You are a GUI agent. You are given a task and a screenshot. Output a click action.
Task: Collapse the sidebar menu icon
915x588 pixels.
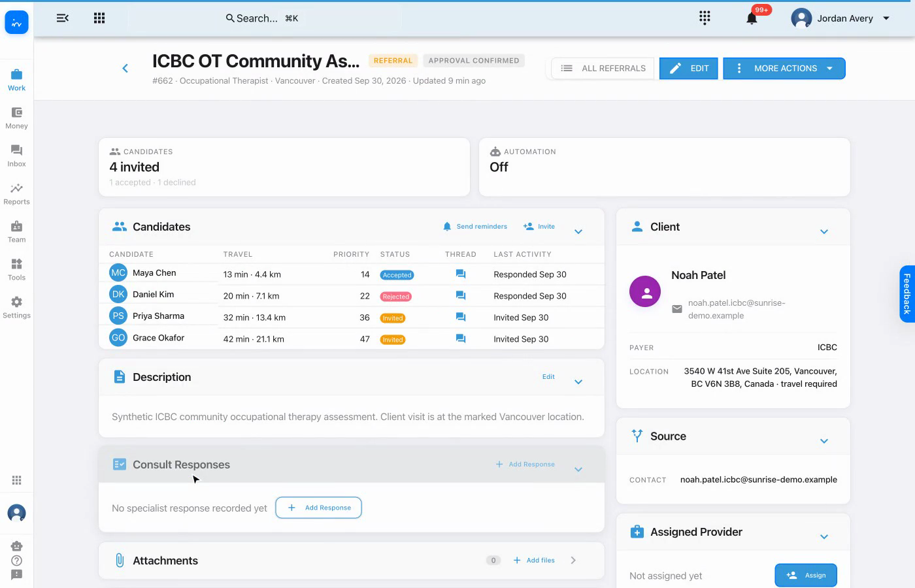63,18
